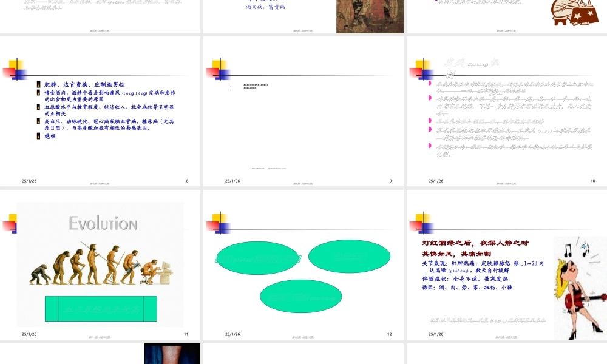Click the colored-square logo on slide 9

219,70
